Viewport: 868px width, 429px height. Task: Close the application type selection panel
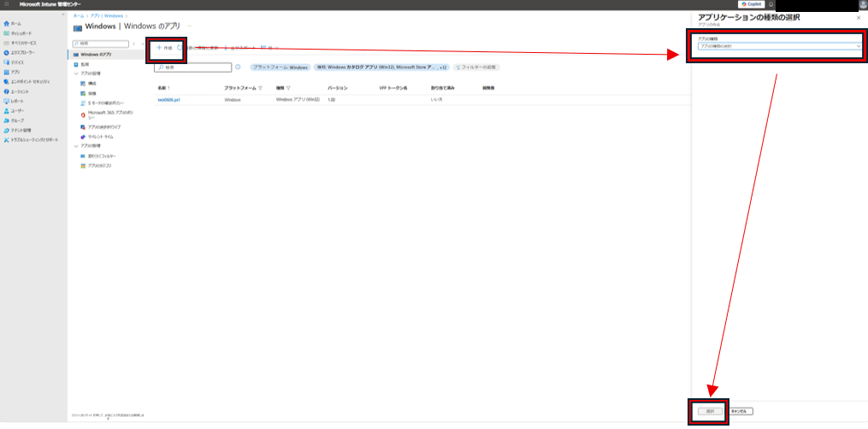tap(858, 17)
